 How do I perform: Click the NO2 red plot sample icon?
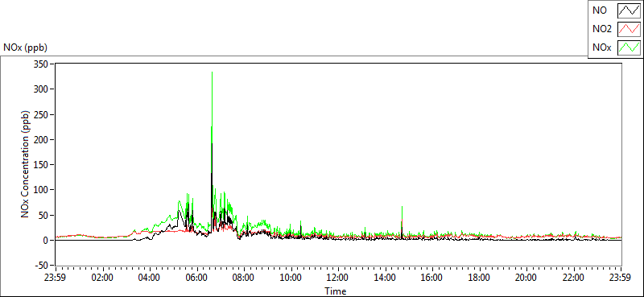(629, 29)
